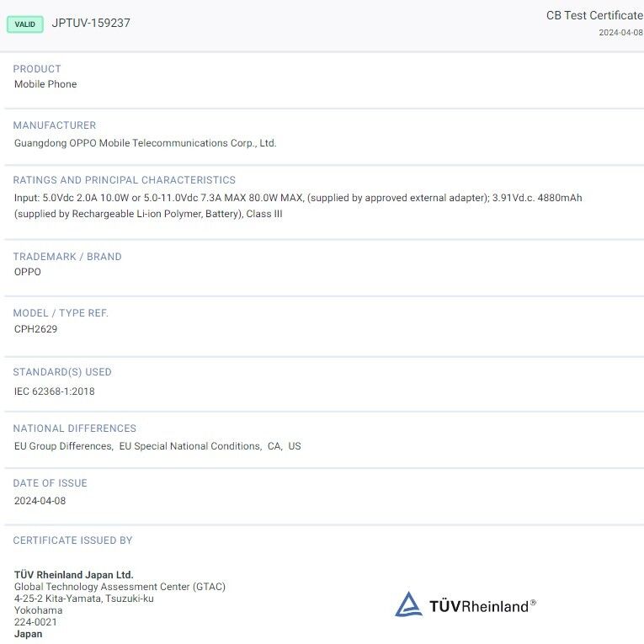This screenshot has height=644, width=644.
Task: Select the Japan country line
Action: click(28, 634)
